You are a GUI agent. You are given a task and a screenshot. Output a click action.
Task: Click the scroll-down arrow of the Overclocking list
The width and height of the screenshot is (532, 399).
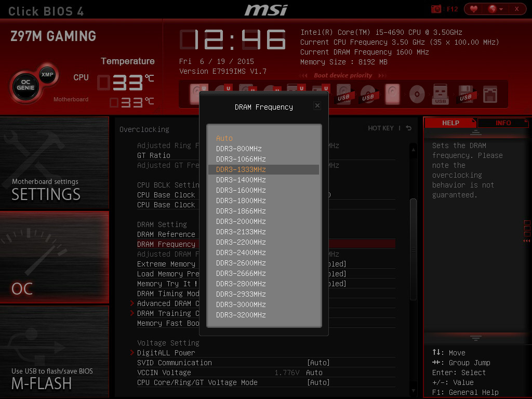pos(413,391)
